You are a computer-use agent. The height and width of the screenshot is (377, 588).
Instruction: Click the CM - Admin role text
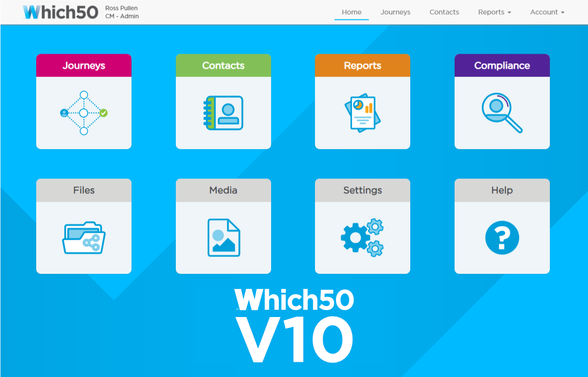(122, 16)
